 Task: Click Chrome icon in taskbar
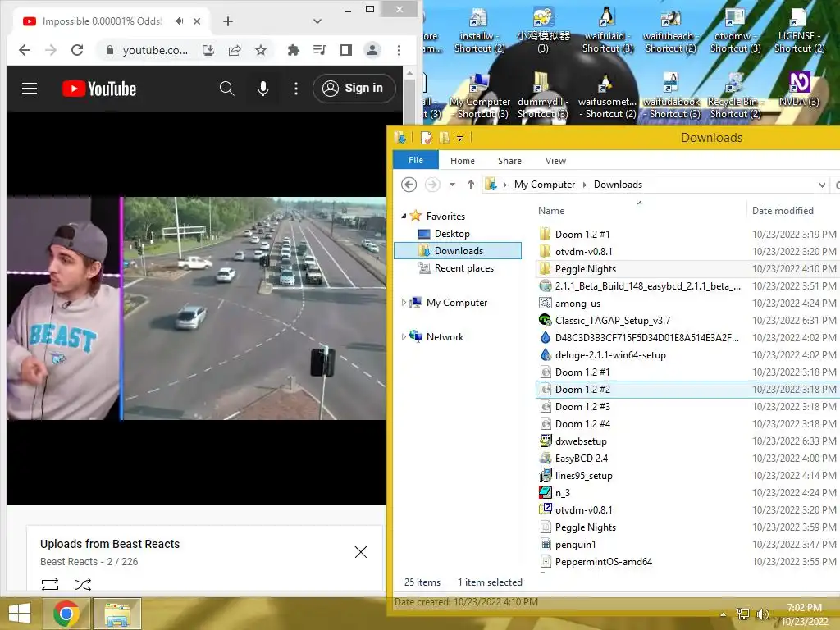(x=66, y=614)
